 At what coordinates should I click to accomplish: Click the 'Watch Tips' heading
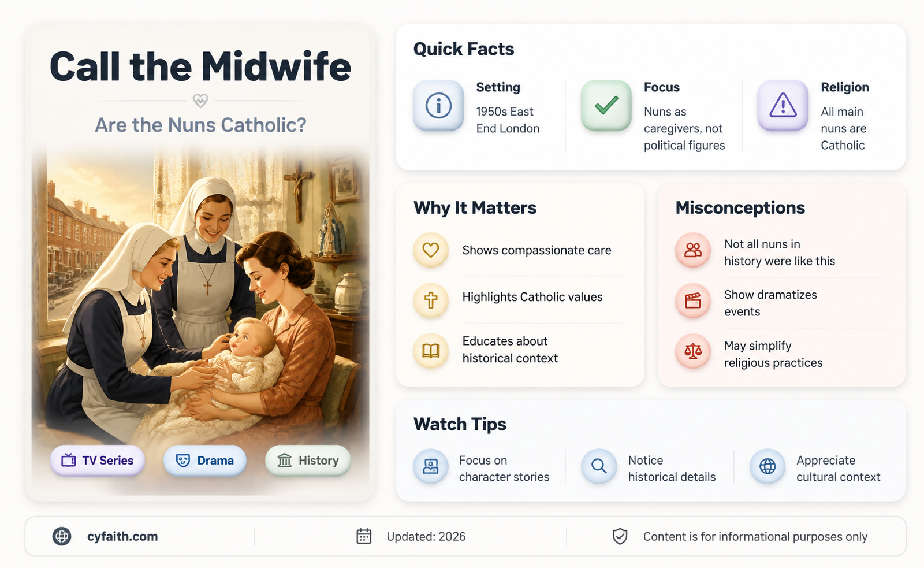click(x=460, y=424)
